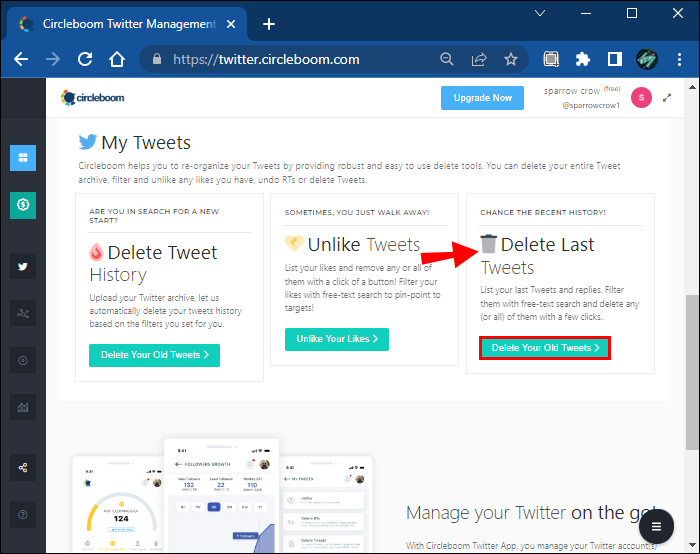Open the circle target sidebar icon
This screenshot has height=554, width=700.
pos(23,360)
